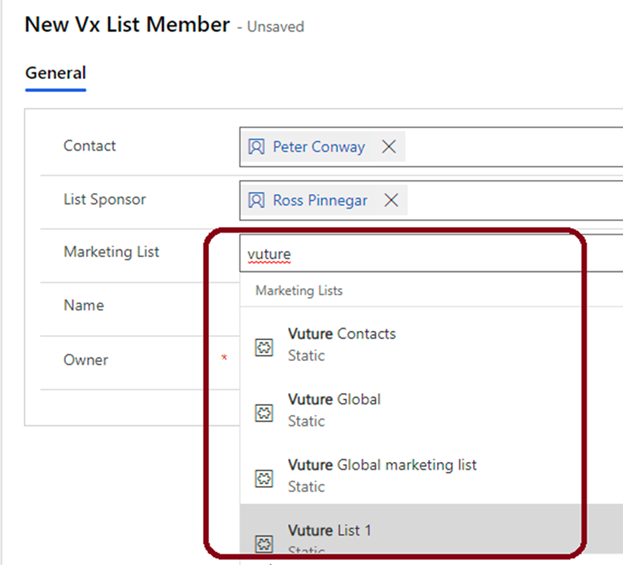This screenshot has width=623, height=565.
Task: Select Vuture Global from lookup results
Action: tap(431, 410)
